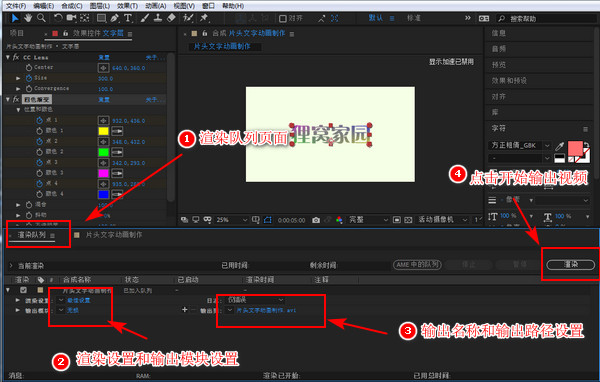Screen dimensions: 600x382
Task: Select the Rectangle shape tool
Action: [101, 18]
